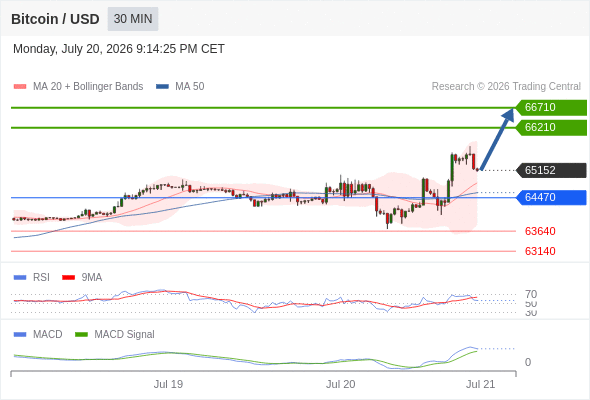Screen dimensions: 590x400
Task: Select the 66210 resistance price tag
Action: click(551, 128)
